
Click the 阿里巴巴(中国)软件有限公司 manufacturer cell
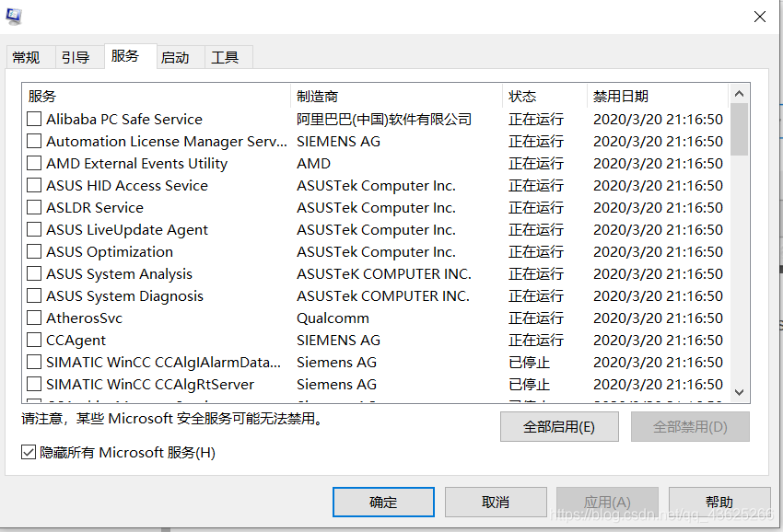click(x=384, y=120)
